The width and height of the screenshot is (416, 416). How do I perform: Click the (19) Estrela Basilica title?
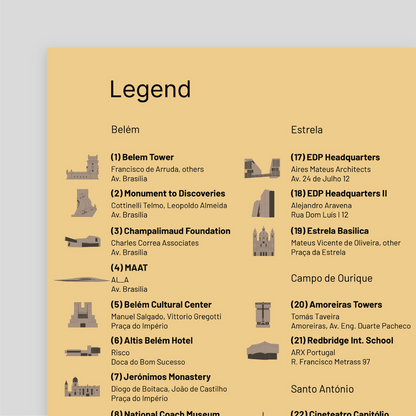[x=330, y=231]
